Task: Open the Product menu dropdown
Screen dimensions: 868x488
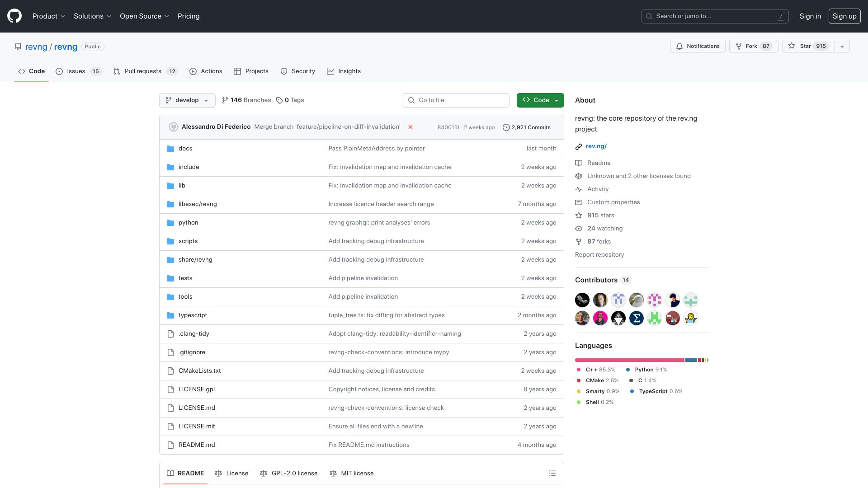Action: 49,16
